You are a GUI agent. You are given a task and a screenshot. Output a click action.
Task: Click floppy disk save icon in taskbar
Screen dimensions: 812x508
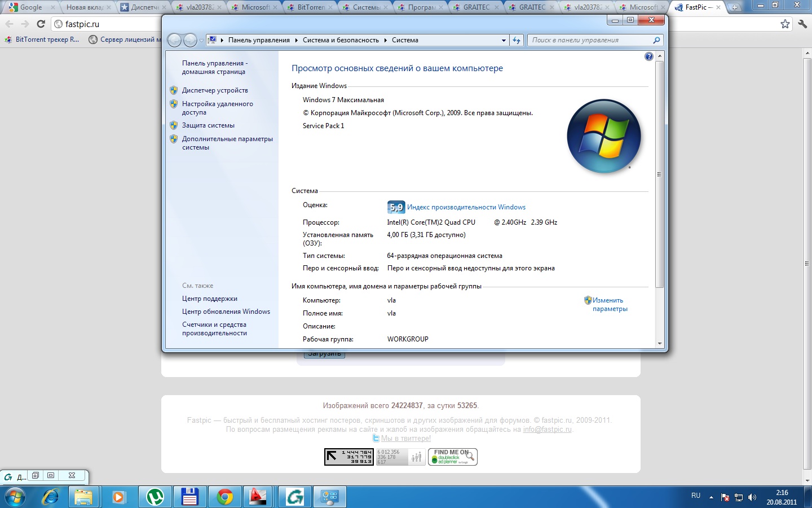189,497
